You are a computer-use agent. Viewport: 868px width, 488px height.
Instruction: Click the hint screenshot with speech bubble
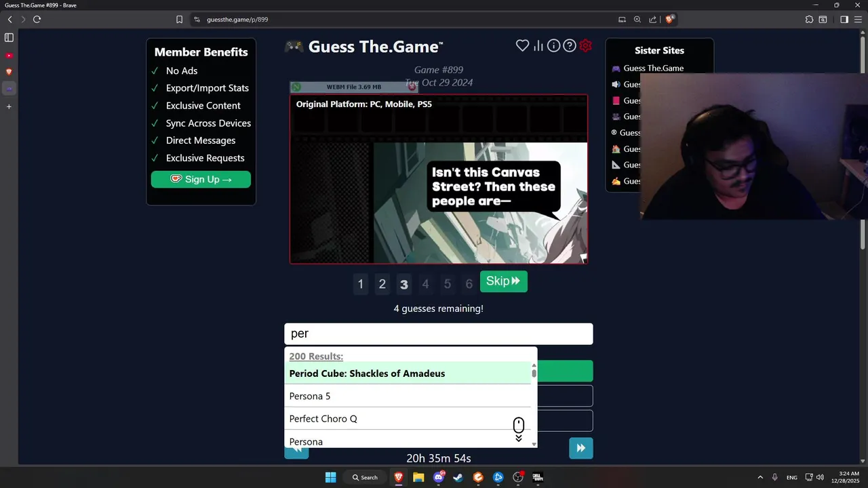439,179
